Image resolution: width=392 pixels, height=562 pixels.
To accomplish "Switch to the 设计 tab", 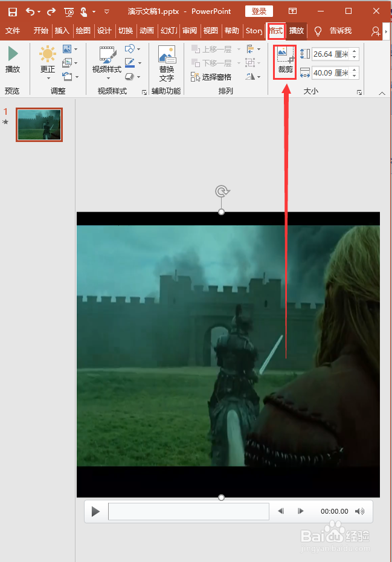I will tap(104, 31).
